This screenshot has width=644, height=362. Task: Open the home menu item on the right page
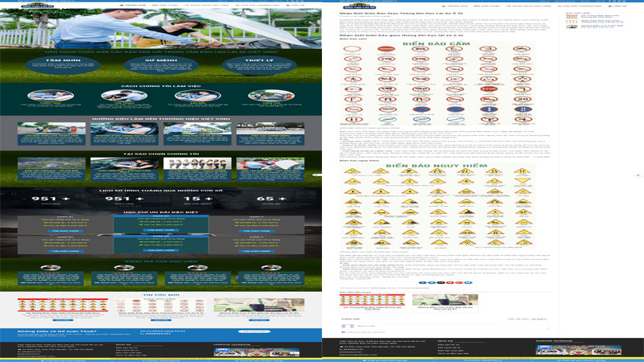click(454, 6)
